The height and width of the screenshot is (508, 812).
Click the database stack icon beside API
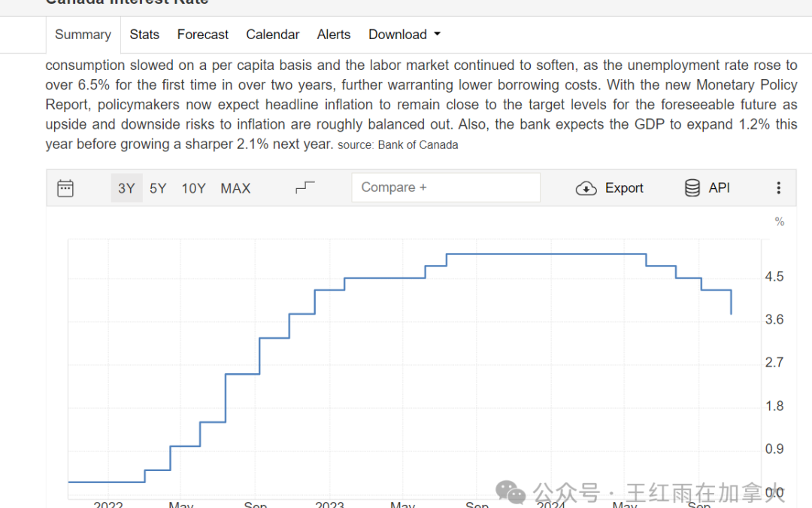pos(692,188)
